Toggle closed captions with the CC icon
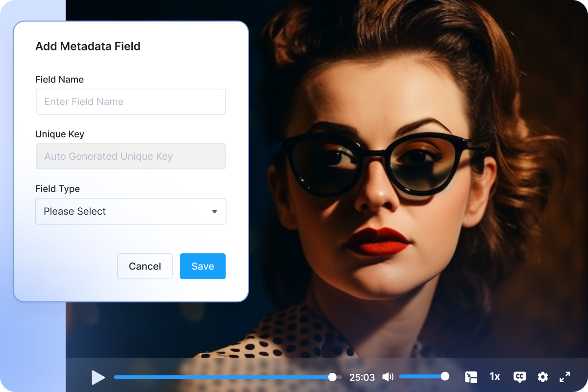Image resolution: width=588 pixels, height=392 pixels. (519, 377)
